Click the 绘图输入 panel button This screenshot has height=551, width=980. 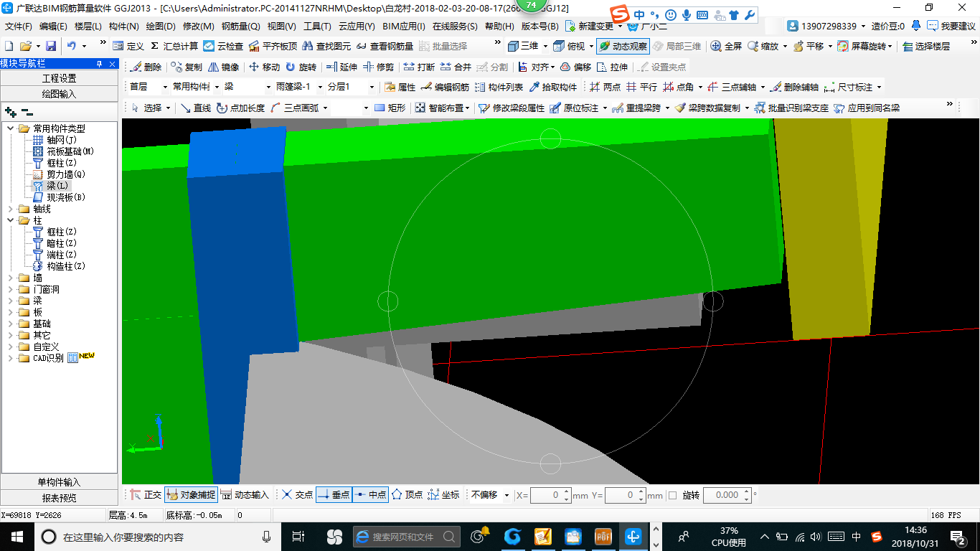click(x=59, y=94)
